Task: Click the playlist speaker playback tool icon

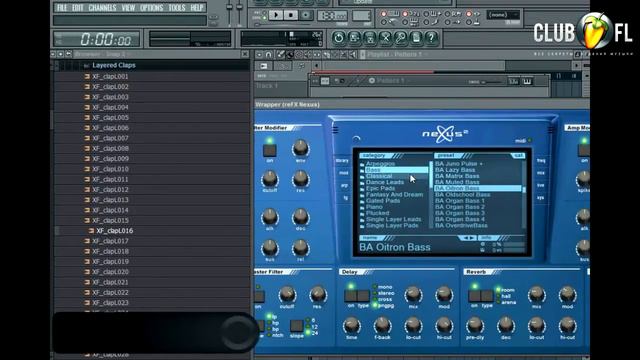Action: click(x=353, y=54)
